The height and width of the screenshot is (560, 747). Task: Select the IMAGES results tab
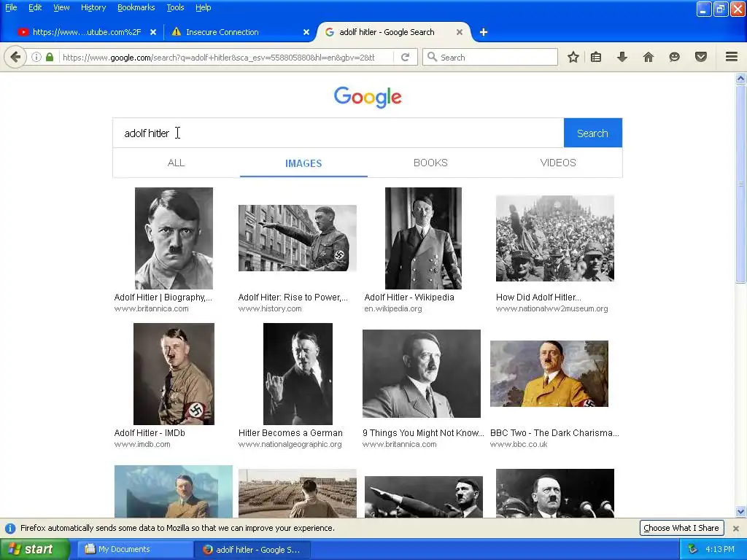point(303,163)
